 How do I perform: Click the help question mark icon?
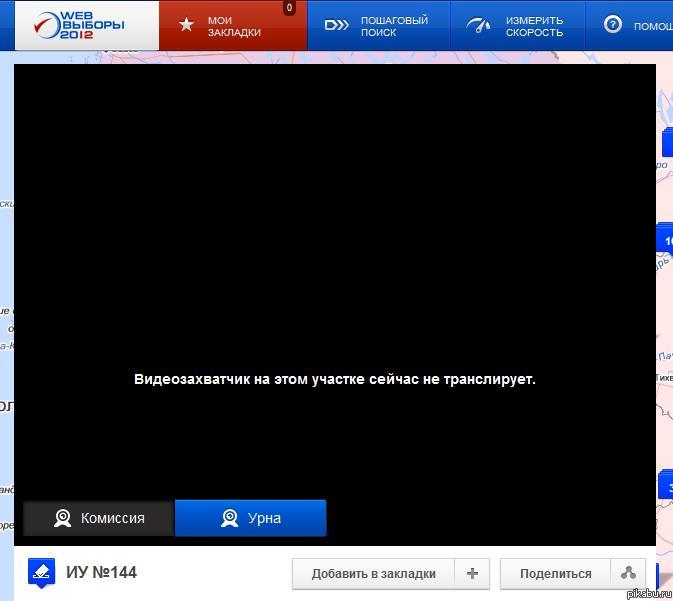(612, 24)
